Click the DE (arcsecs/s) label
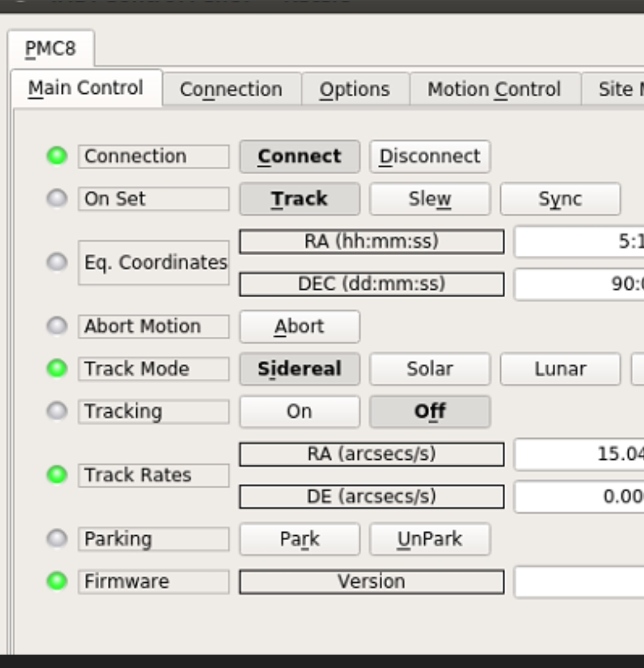Viewport: 644px width, 668px height. point(372,497)
